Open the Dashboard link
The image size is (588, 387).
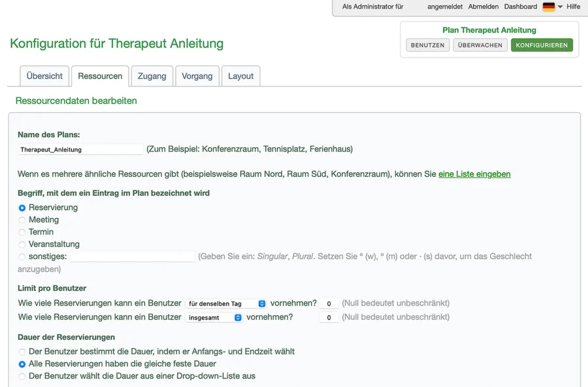(x=521, y=7)
